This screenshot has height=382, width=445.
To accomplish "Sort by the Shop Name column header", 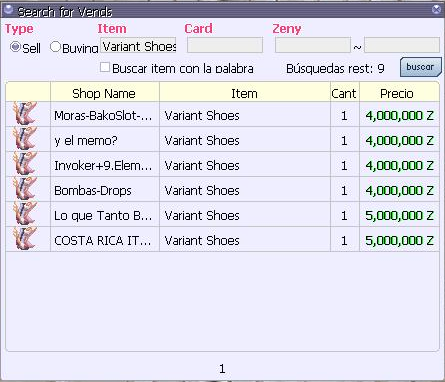I will pos(105,93).
